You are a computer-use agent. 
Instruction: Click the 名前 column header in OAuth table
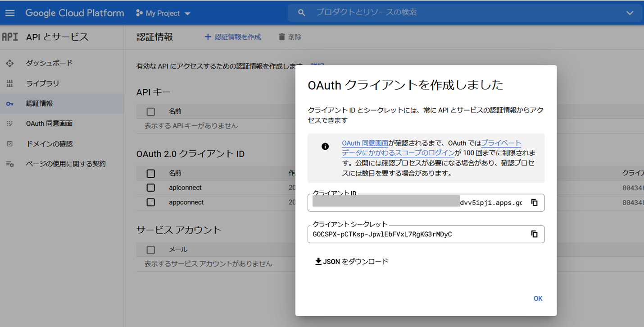click(x=175, y=173)
